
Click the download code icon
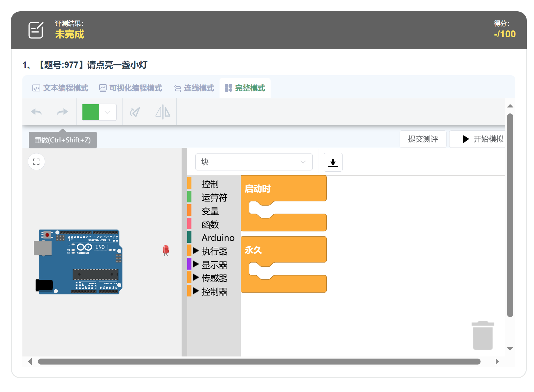click(x=333, y=162)
